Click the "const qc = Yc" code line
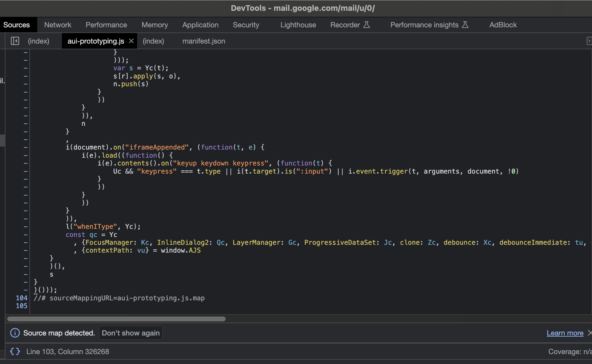 (x=91, y=235)
